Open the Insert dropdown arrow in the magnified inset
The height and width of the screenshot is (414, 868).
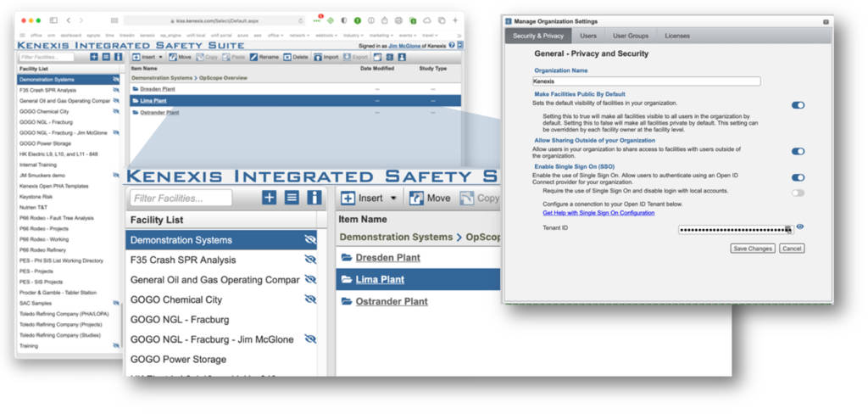(393, 198)
